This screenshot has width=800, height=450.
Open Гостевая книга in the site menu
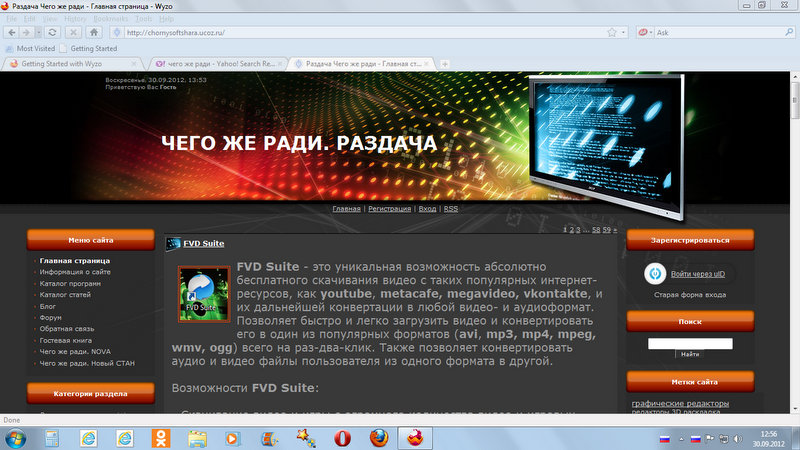66,340
